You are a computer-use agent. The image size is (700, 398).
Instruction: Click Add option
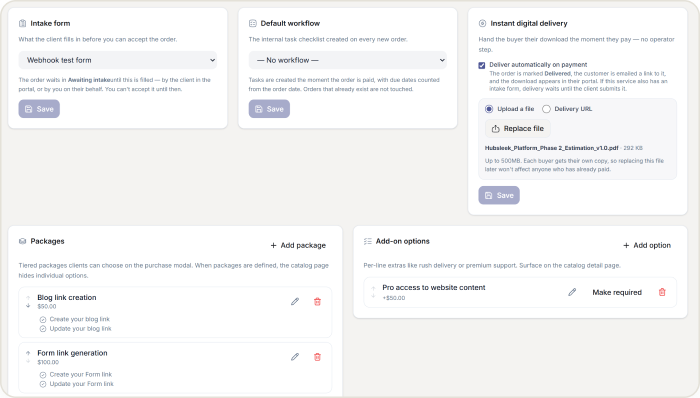[x=647, y=245]
